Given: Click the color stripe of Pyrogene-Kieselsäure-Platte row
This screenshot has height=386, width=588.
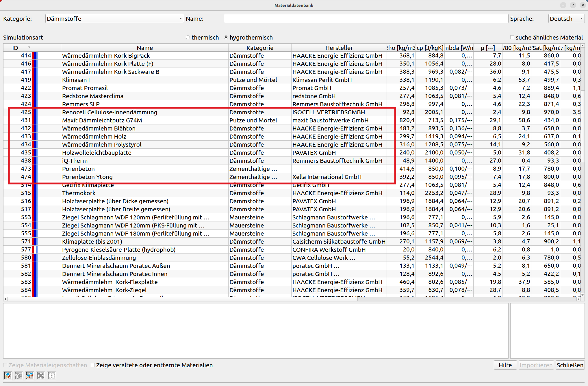Looking at the screenshot, I should pos(35,249).
